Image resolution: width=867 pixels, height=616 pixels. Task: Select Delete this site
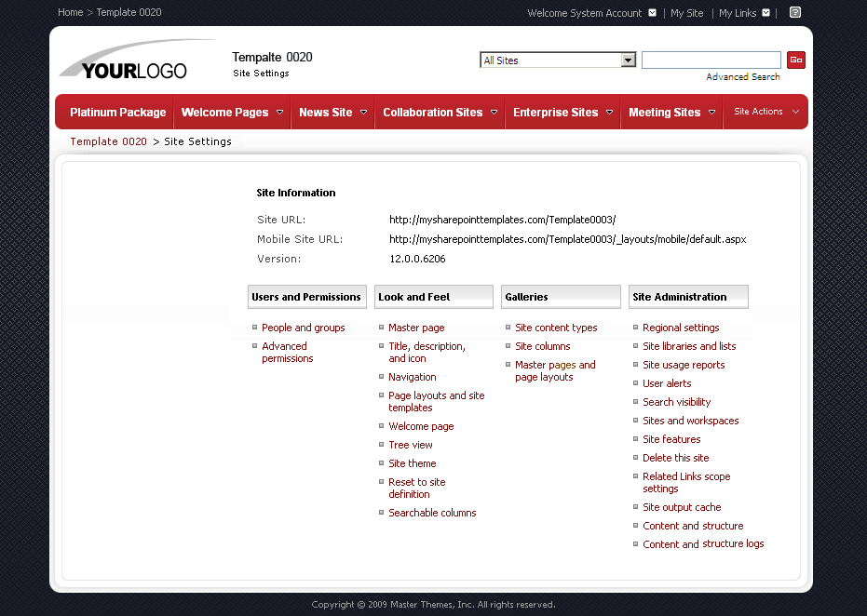pyautogui.click(x=675, y=457)
